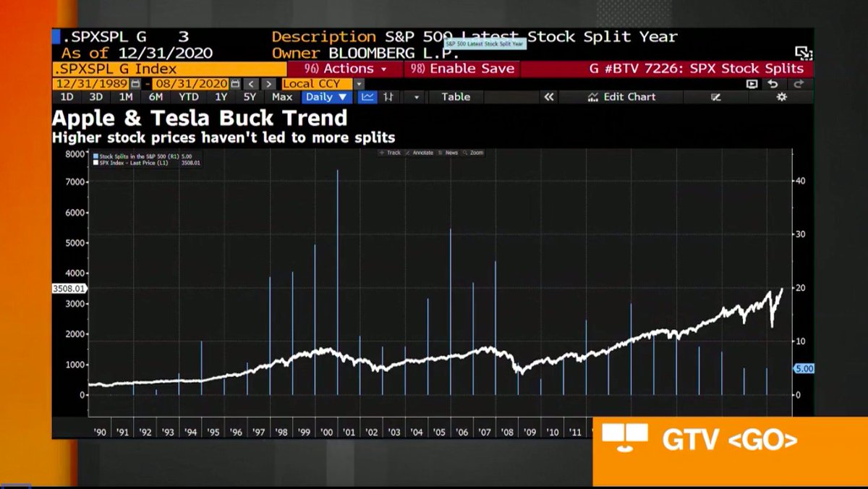The height and width of the screenshot is (489, 868).
Task: Click the Table button
Action: point(456,97)
